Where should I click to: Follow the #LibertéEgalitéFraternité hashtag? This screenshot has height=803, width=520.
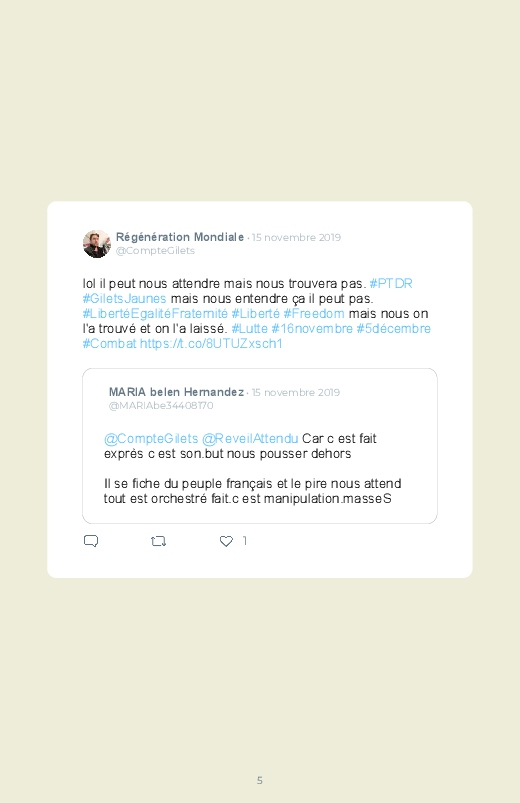pos(155,313)
